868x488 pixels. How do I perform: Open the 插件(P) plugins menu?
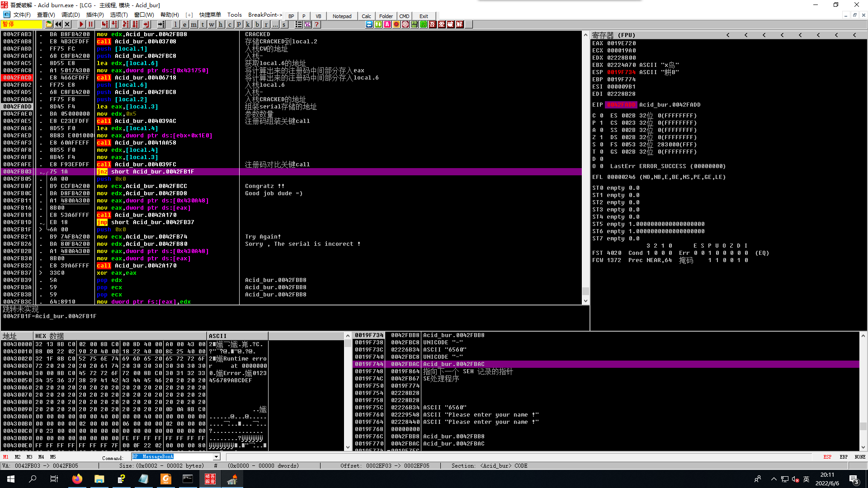pyautogui.click(x=94, y=15)
